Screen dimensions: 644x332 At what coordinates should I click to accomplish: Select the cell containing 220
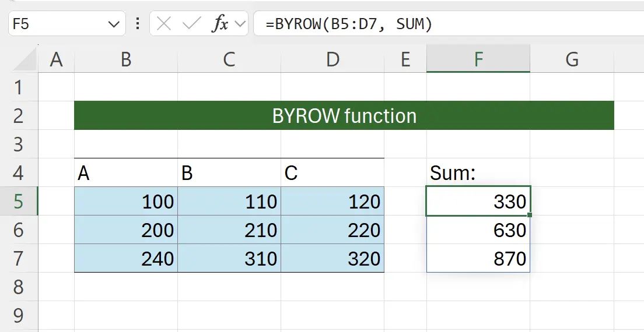pyautogui.click(x=332, y=229)
